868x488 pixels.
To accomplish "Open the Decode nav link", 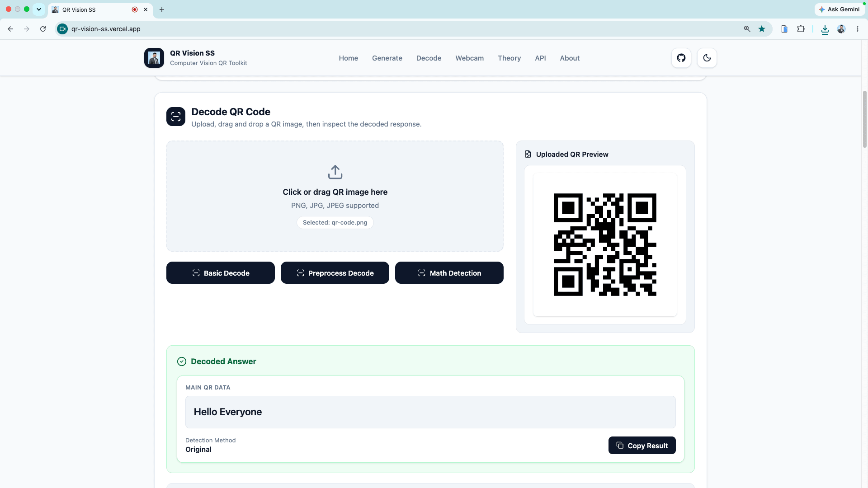I will (x=429, y=58).
